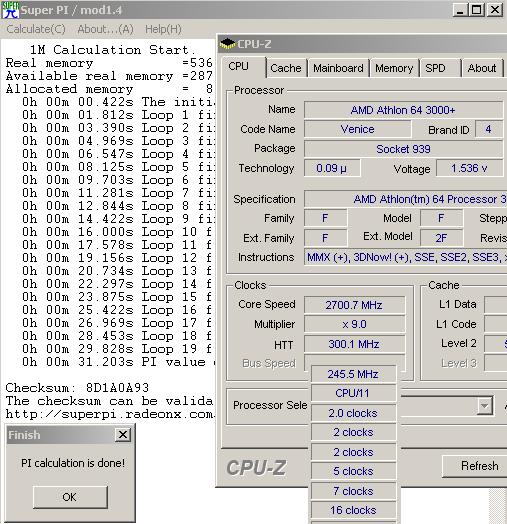
Task: Click OK in the Finish dialog
Action: [70, 497]
